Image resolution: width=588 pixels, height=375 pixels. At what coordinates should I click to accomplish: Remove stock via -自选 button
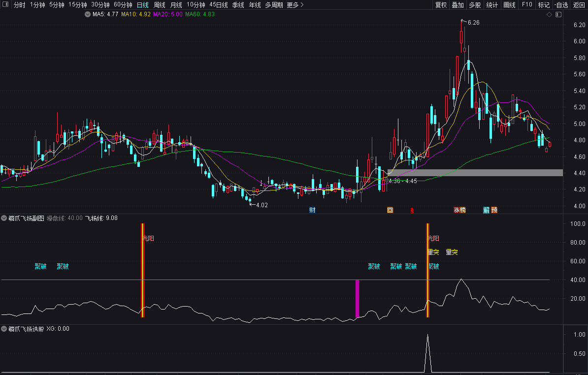561,5
